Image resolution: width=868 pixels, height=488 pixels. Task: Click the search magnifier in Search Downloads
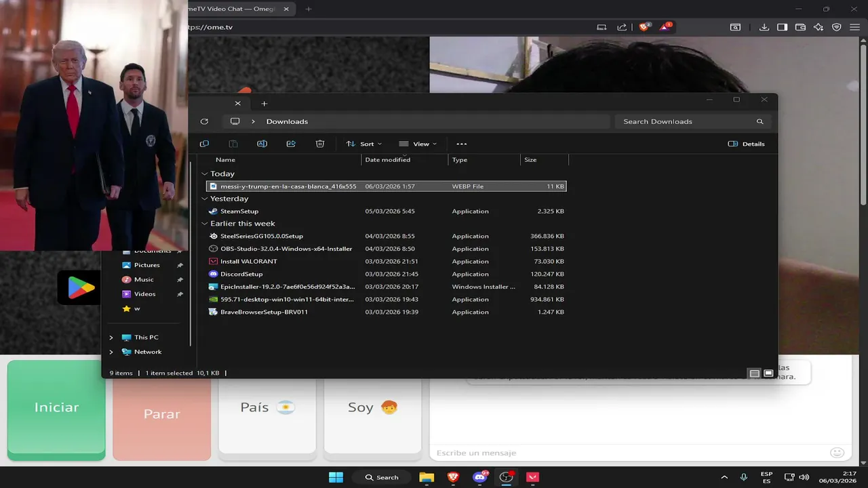759,121
